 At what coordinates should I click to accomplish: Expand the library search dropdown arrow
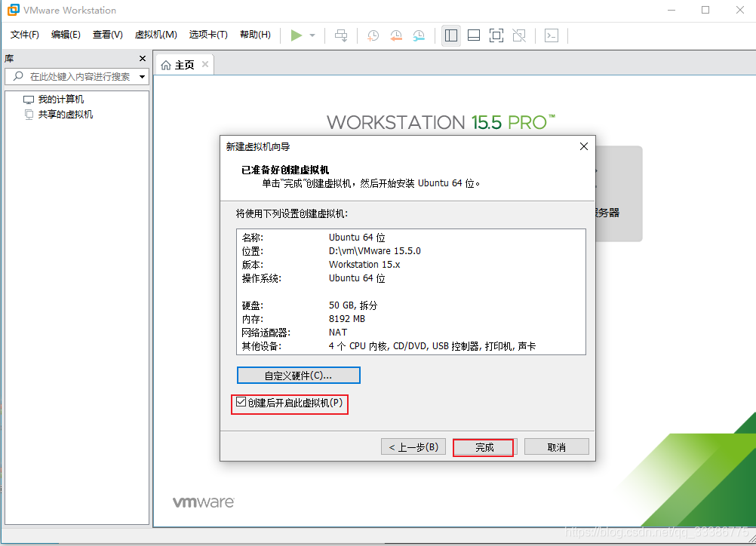143,77
